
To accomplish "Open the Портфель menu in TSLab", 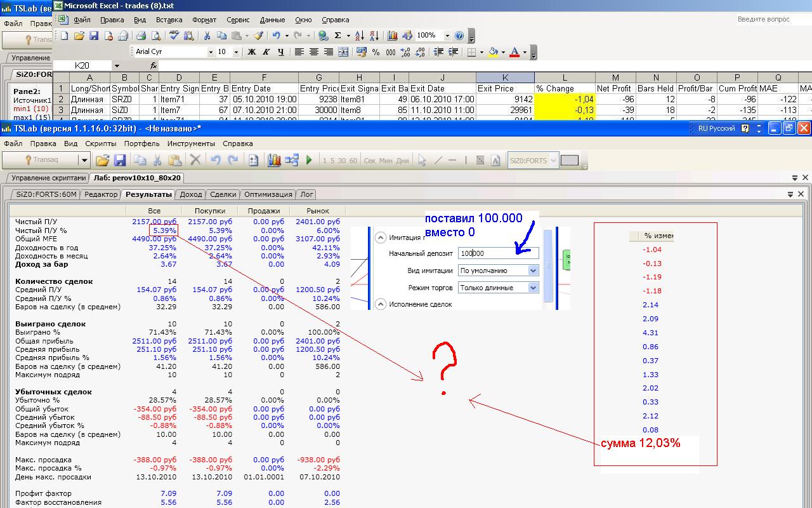I will (141, 144).
